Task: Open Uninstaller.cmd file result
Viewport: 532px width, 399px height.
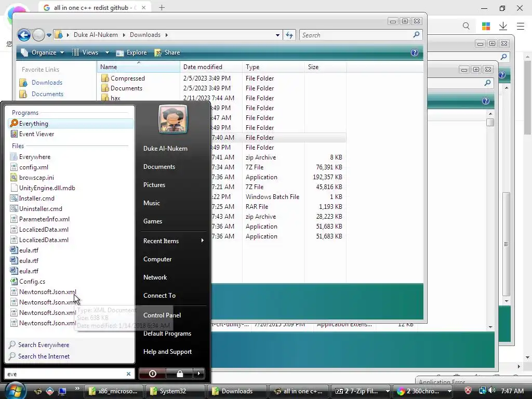Action: click(x=71, y=209)
